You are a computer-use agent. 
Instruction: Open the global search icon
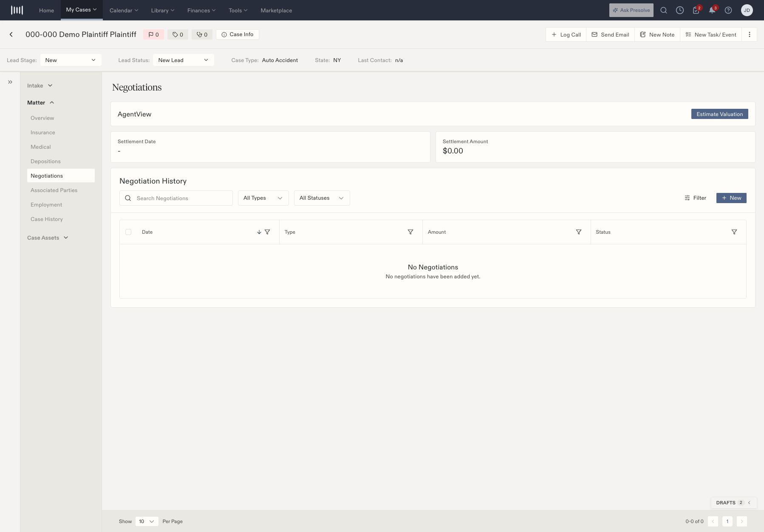(664, 10)
